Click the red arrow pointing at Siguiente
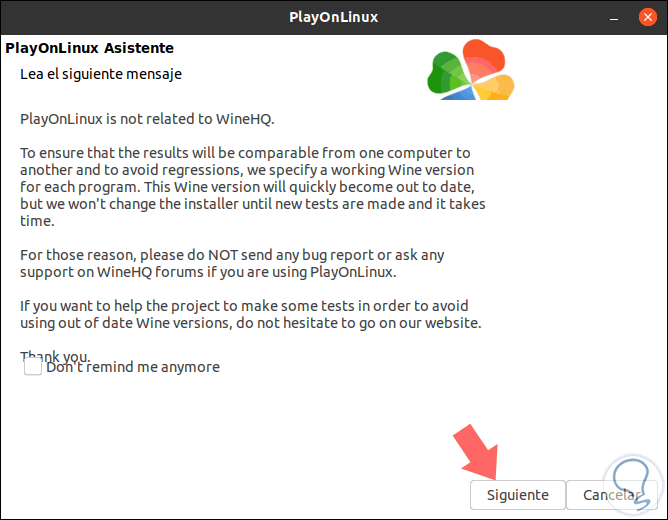This screenshot has width=668, height=520. point(478,448)
